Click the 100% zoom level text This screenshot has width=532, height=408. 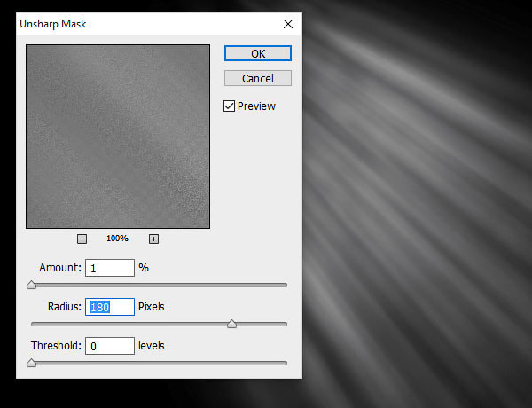(x=117, y=239)
